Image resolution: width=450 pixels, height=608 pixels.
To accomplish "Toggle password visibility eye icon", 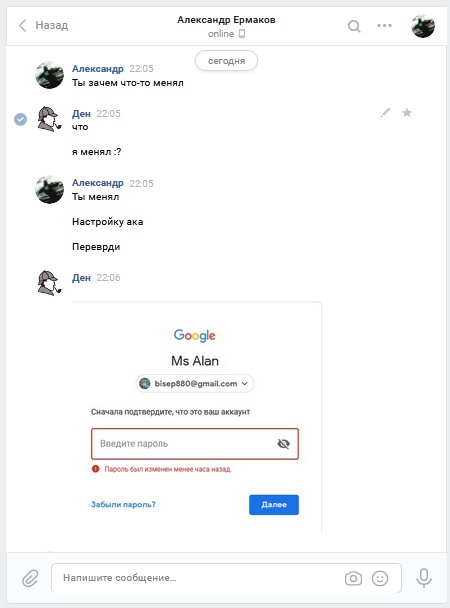I will 283,444.
